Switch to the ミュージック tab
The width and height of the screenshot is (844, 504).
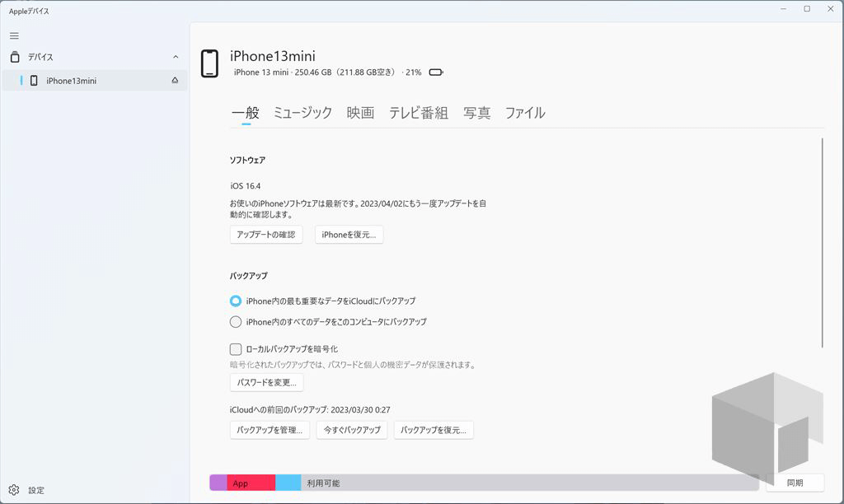pos(302,113)
